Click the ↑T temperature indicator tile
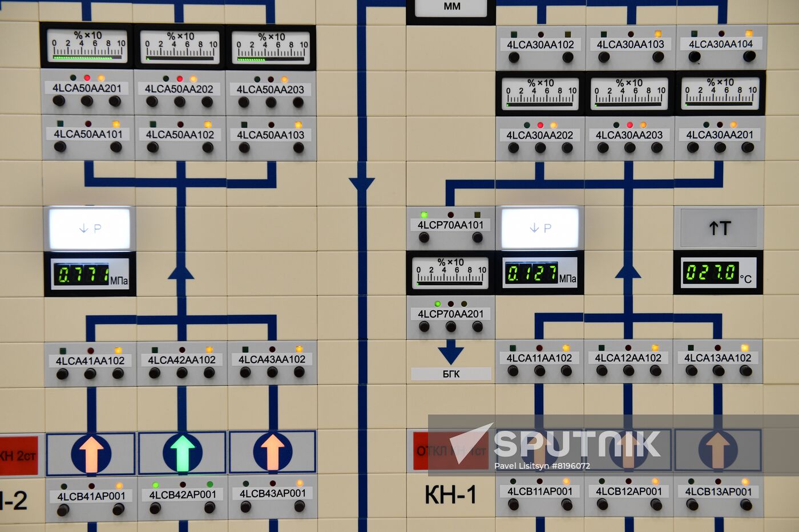 click(x=719, y=228)
